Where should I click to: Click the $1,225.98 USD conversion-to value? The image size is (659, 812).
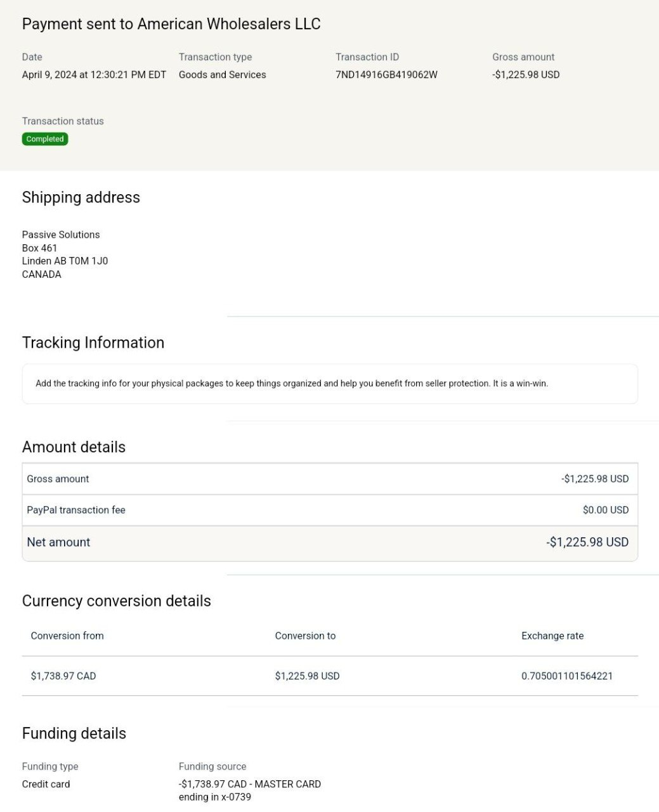[307, 676]
